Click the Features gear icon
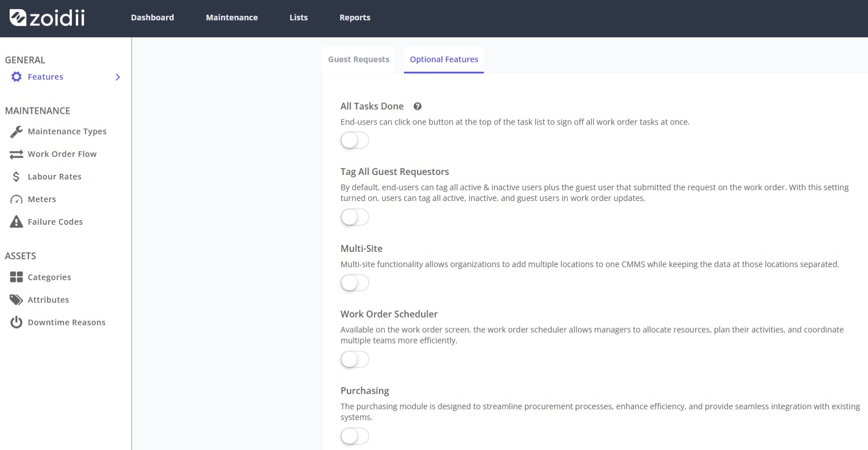The width and height of the screenshot is (868, 450). [16, 77]
